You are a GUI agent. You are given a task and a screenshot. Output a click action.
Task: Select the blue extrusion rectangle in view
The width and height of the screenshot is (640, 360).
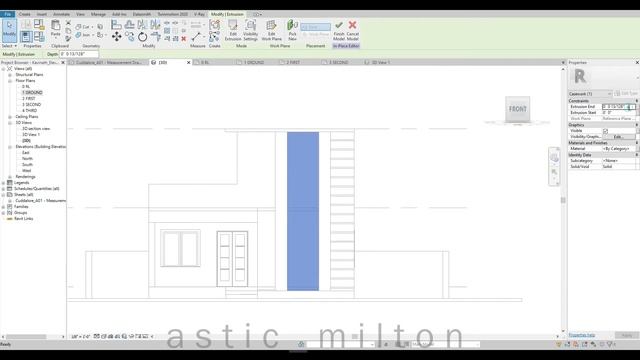point(303,211)
